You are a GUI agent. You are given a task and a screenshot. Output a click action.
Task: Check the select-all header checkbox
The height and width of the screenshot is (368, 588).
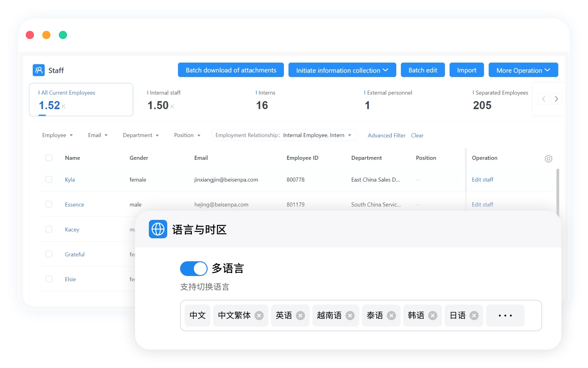pos(49,158)
